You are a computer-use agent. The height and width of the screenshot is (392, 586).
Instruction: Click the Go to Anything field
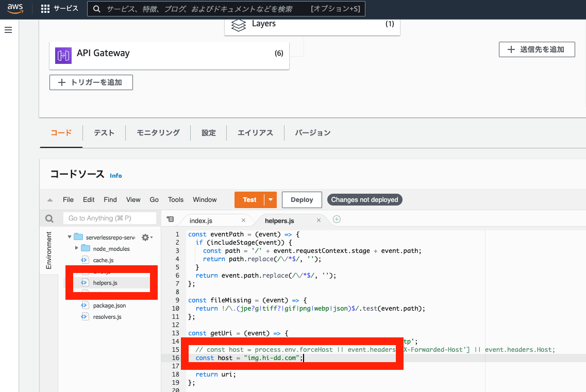109,218
